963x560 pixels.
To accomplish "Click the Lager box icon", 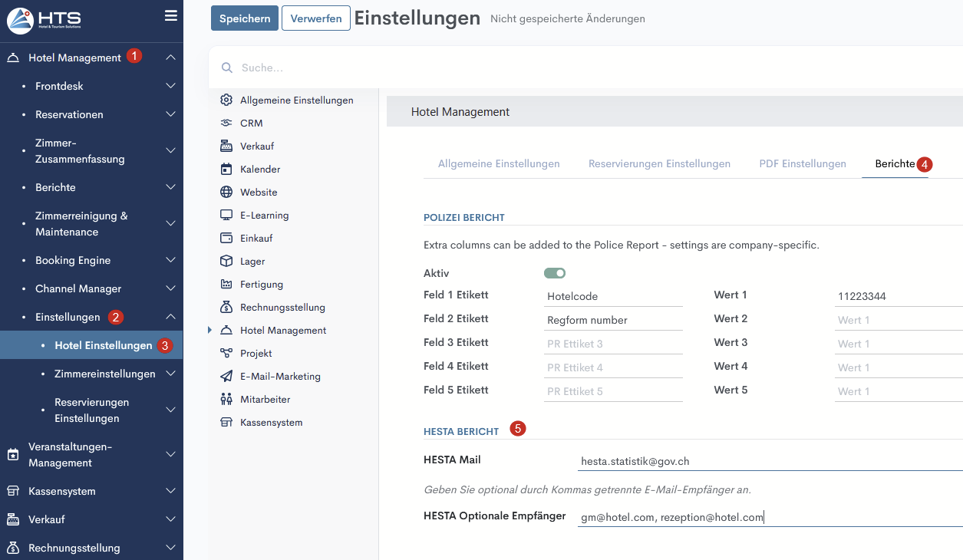I will coord(226,261).
